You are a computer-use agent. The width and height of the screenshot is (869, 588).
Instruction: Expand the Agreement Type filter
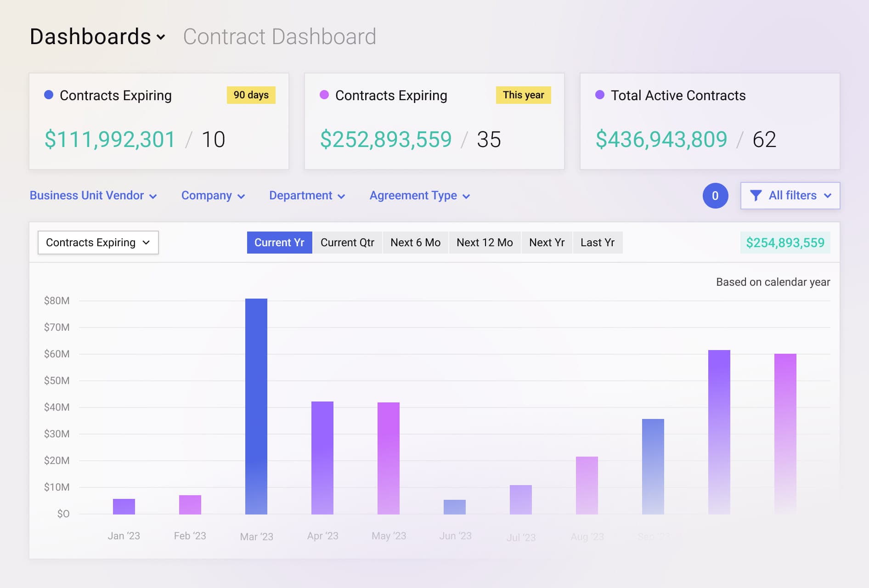click(419, 195)
